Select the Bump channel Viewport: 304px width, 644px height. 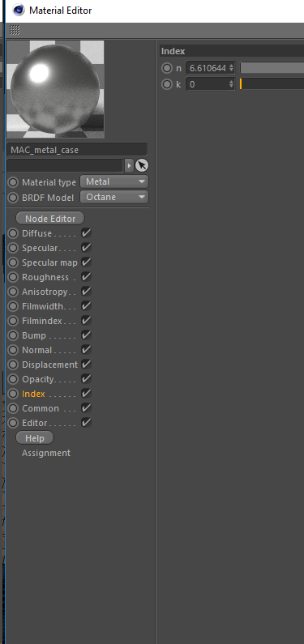pyautogui.click(x=34, y=335)
